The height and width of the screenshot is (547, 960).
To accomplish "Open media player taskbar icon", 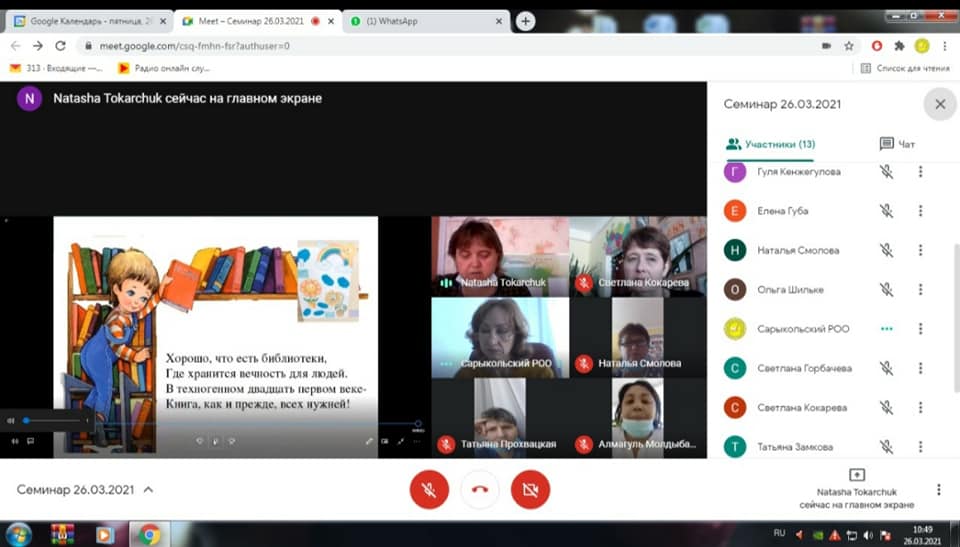I will [x=105, y=534].
